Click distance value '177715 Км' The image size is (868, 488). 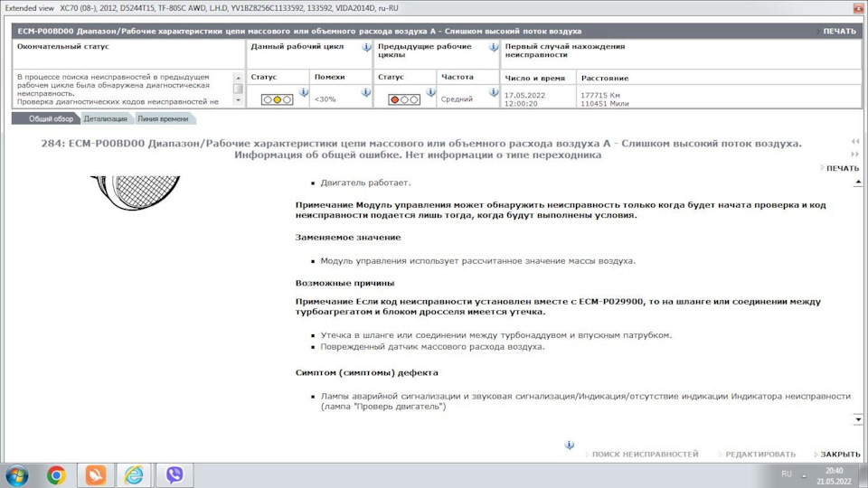pos(600,95)
